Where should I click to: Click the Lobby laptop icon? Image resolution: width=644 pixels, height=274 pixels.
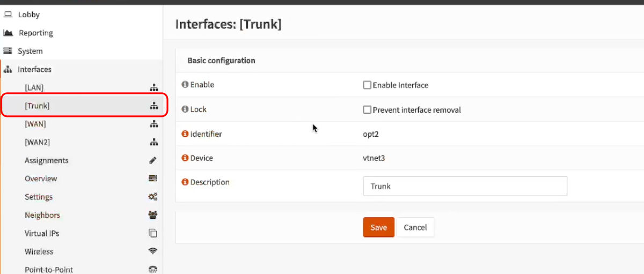pyautogui.click(x=8, y=14)
